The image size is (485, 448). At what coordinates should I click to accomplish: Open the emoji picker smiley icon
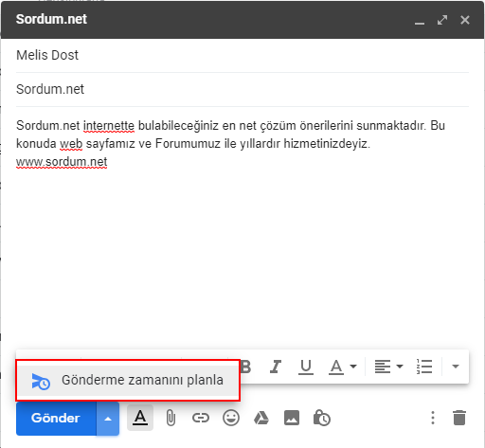(231, 418)
